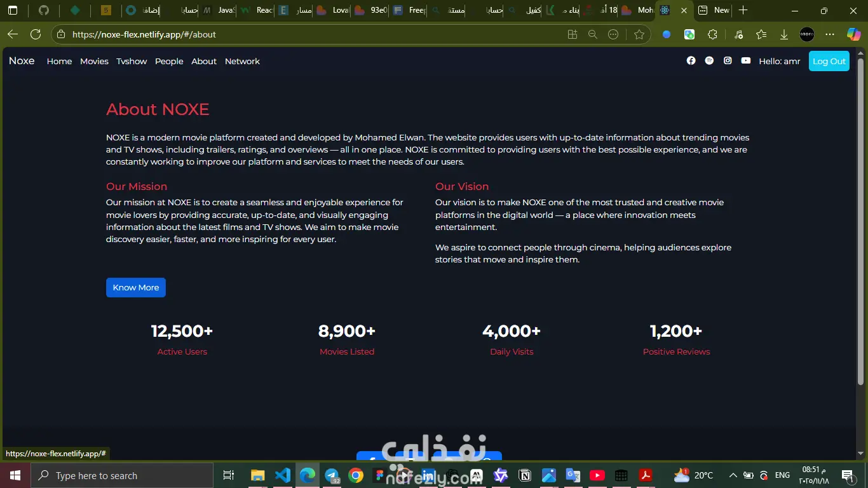
Task: Open the more-options circle in address bar
Action: pyautogui.click(x=613, y=34)
